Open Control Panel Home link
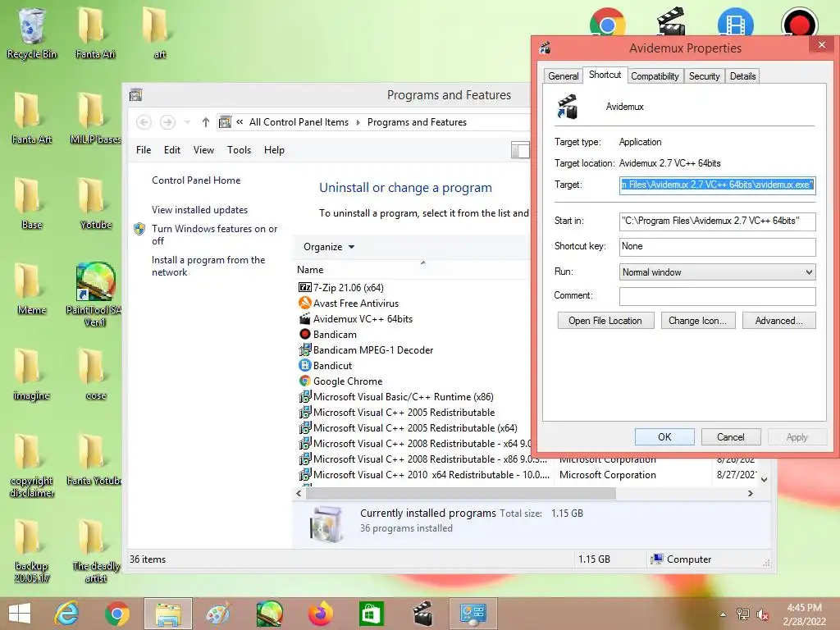This screenshot has height=630, width=840. pyautogui.click(x=195, y=180)
